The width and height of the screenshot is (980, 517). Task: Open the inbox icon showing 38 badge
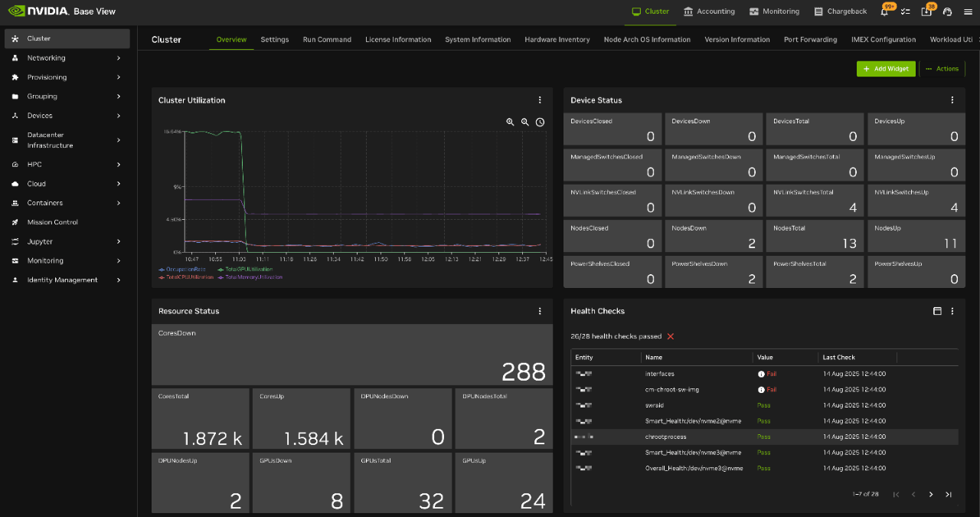[x=927, y=11]
